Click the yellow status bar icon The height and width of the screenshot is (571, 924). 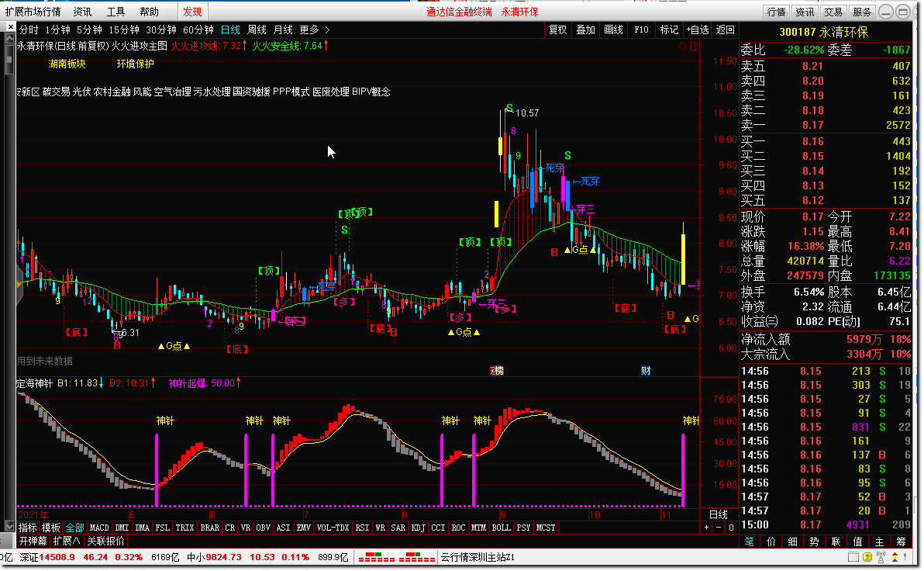click(x=867, y=557)
